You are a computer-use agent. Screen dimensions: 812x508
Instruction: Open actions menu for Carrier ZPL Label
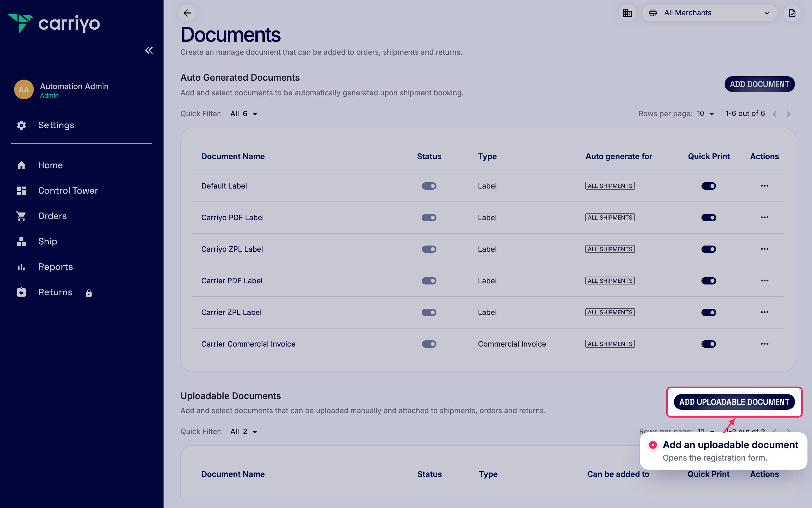pos(764,312)
